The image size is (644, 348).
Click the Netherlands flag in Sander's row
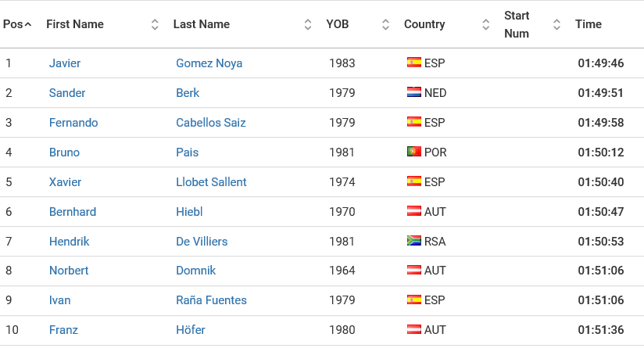pos(414,92)
